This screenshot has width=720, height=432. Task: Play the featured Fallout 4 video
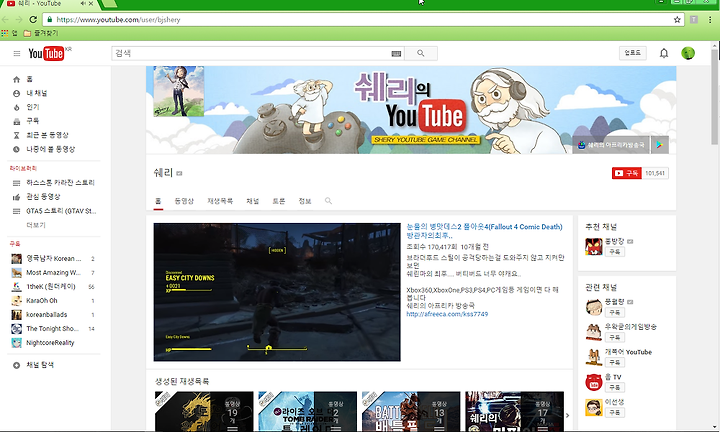click(x=277, y=292)
